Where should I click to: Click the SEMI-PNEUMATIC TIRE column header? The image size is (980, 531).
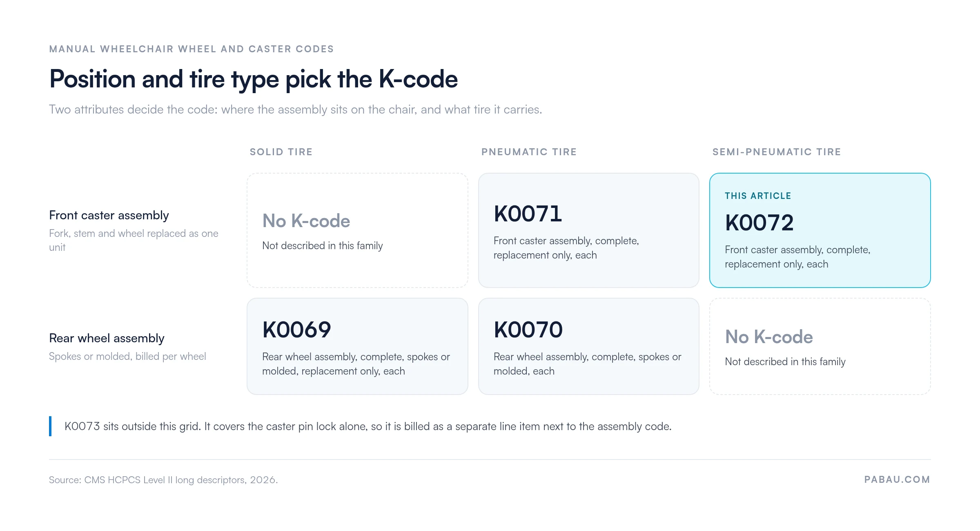[x=777, y=152]
